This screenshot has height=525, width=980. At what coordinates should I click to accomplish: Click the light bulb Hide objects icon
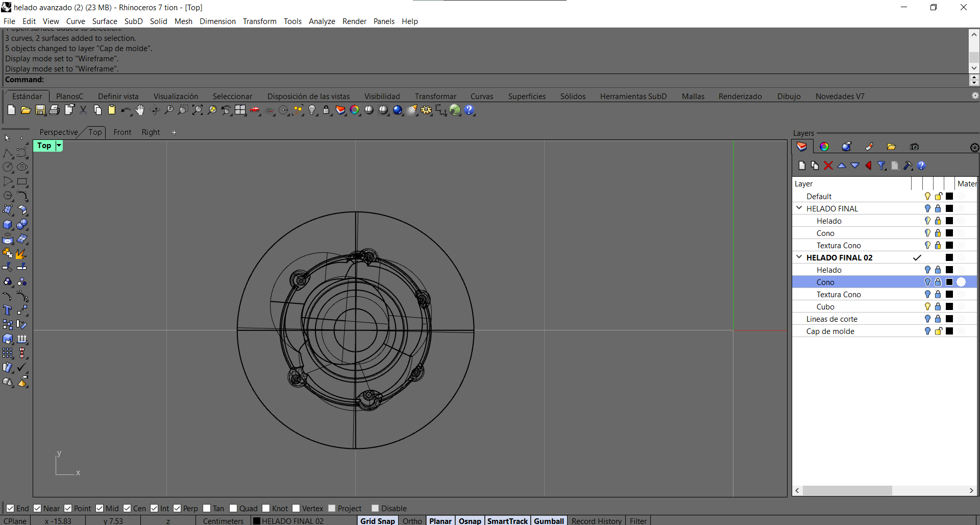click(312, 110)
